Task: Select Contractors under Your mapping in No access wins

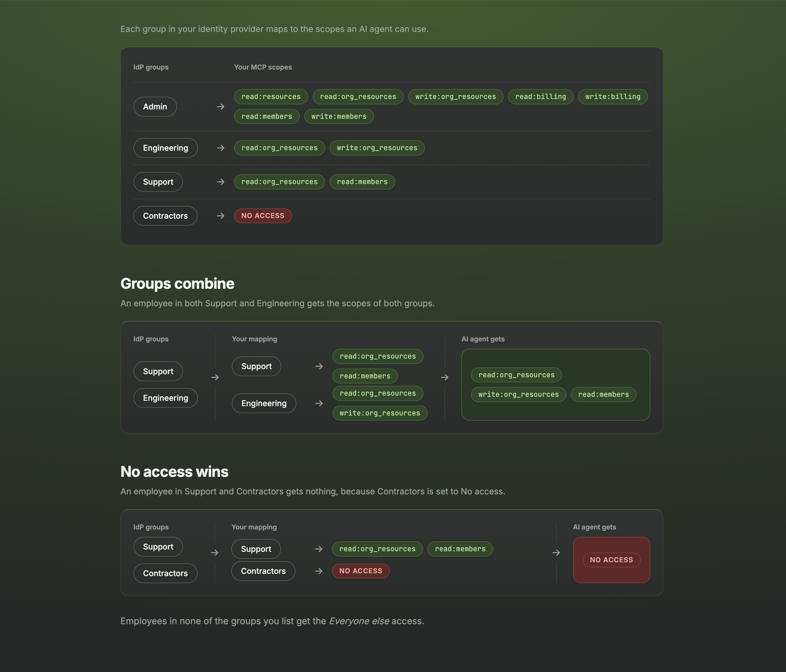Action: [263, 571]
